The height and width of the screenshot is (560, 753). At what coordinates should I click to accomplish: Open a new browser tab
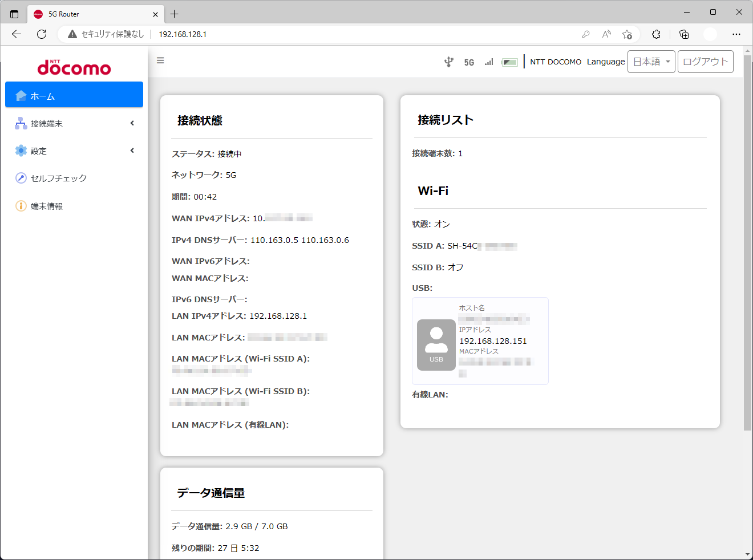(x=175, y=13)
